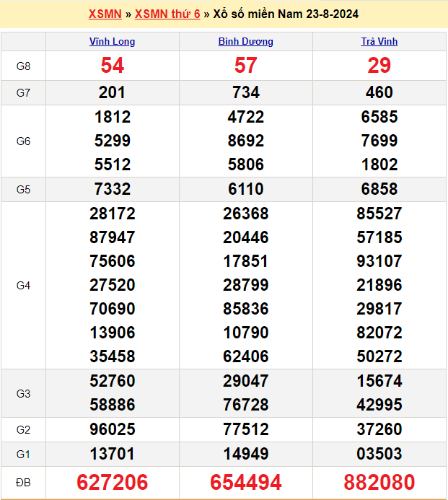
Task: Open the Trà Vinh province link
Action: pos(379,42)
